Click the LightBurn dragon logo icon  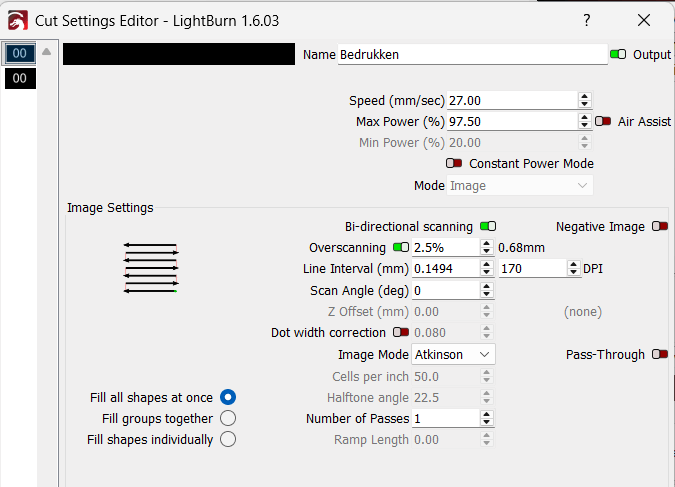click(x=18, y=20)
